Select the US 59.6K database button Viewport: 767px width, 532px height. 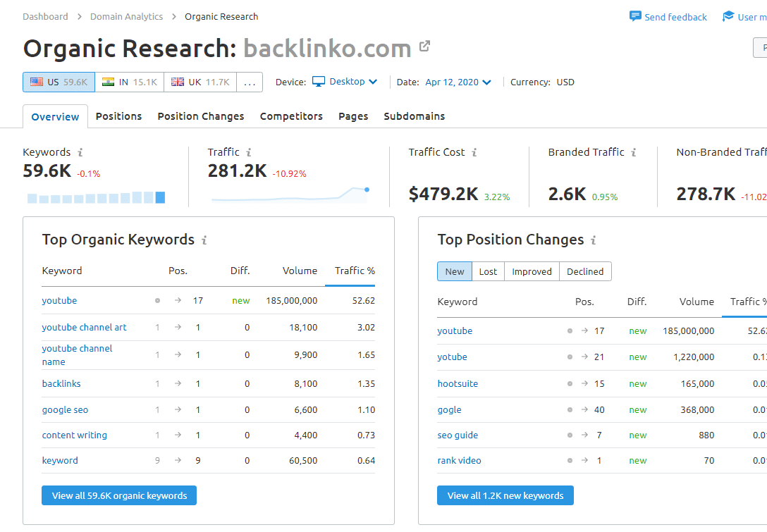[x=59, y=82]
